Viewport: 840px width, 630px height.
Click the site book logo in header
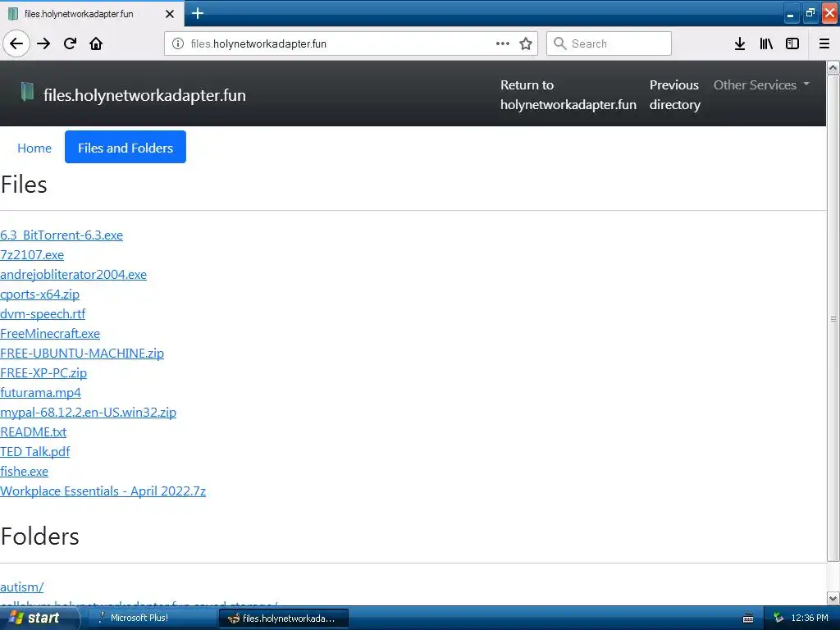tap(27, 92)
